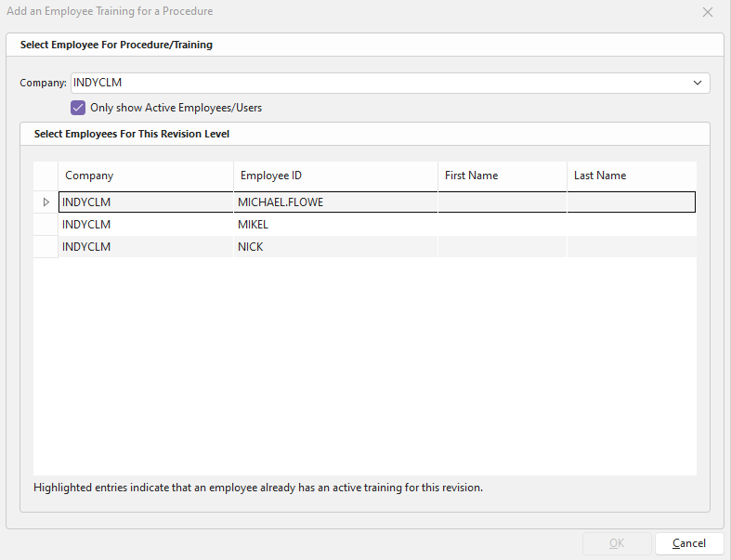Select the NICK row header selector
Viewport: 731px width, 560px height.
(46, 247)
